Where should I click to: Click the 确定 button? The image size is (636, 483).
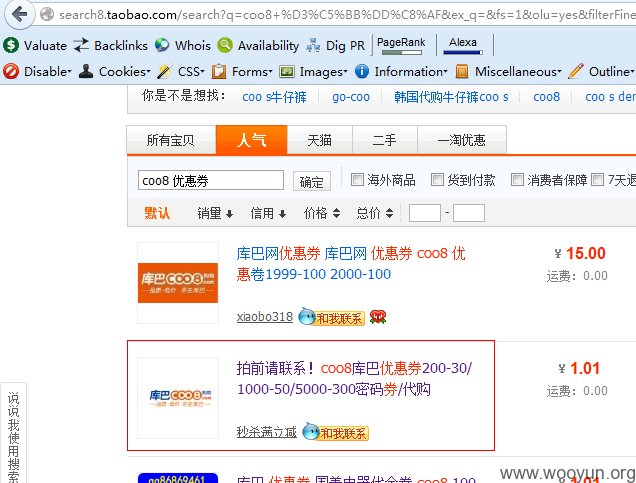pos(312,181)
